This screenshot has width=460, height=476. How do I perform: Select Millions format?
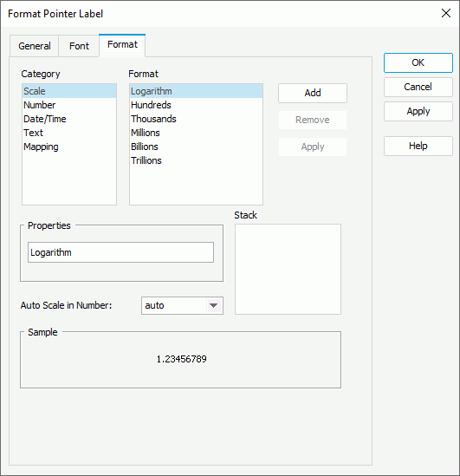[x=196, y=133]
